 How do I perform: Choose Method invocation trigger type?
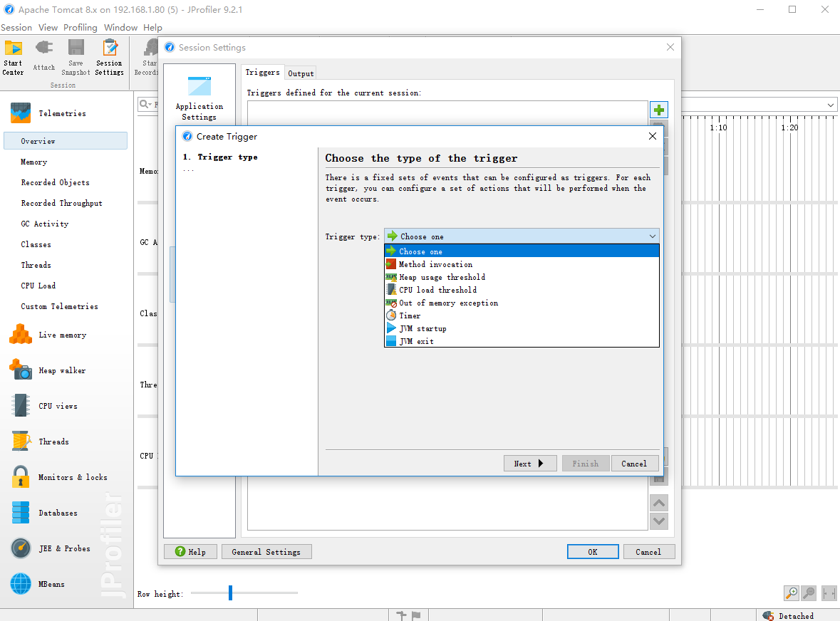pos(522,264)
